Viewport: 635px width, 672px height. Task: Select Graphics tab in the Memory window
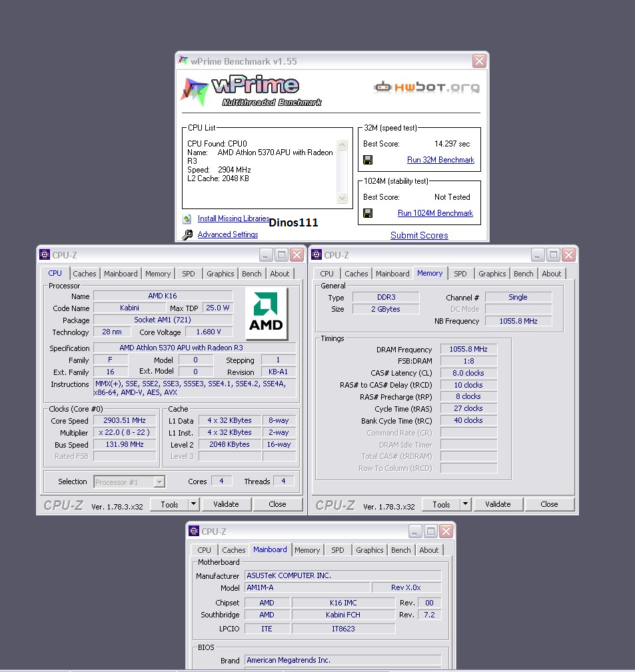(x=492, y=274)
